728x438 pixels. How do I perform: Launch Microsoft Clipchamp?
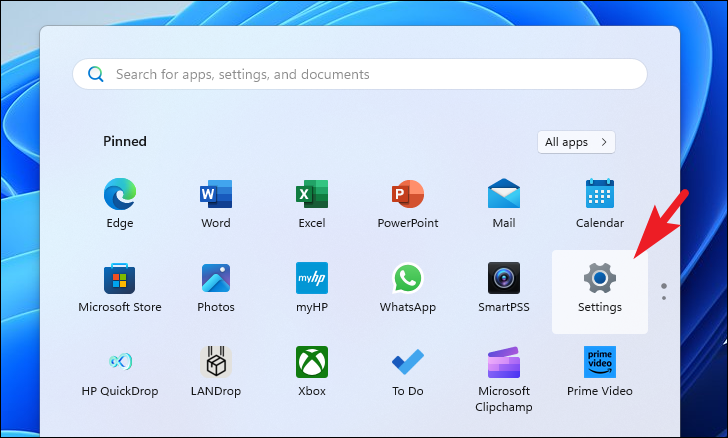[504, 379]
